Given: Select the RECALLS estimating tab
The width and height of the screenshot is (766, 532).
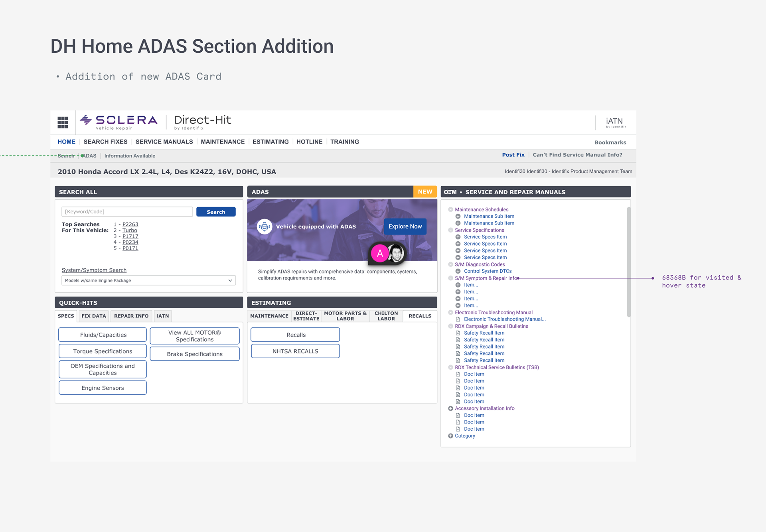Looking at the screenshot, I should point(420,316).
